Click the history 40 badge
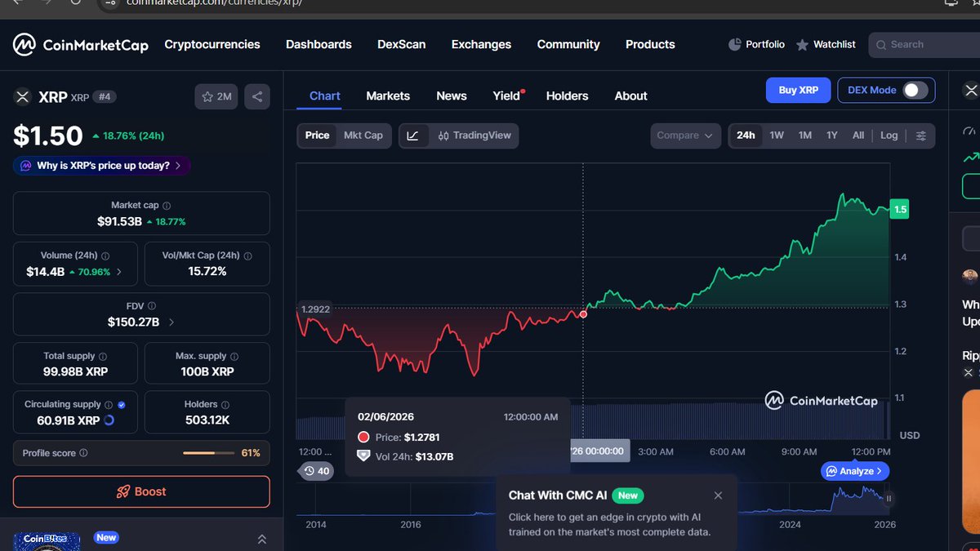The width and height of the screenshot is (980, 551). tap(317, 471)
